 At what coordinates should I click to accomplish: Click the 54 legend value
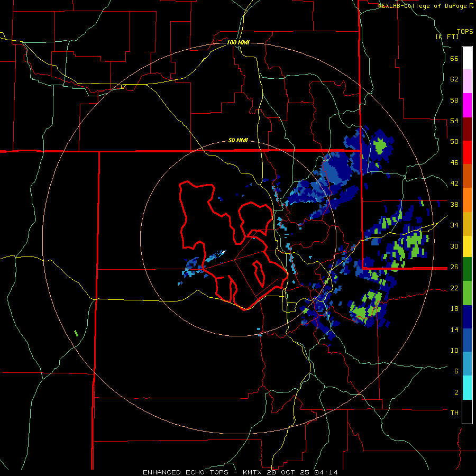[x=454, y=121]
